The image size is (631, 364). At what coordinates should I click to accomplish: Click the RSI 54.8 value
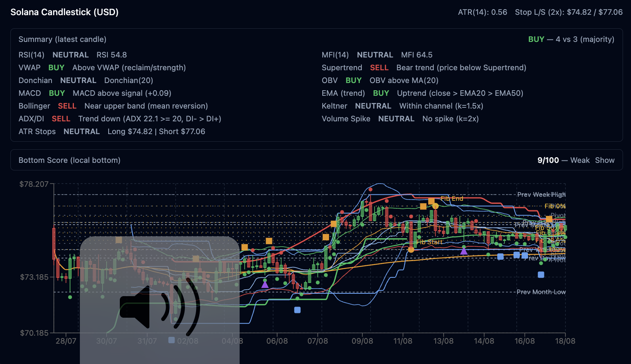coord(112,55)
